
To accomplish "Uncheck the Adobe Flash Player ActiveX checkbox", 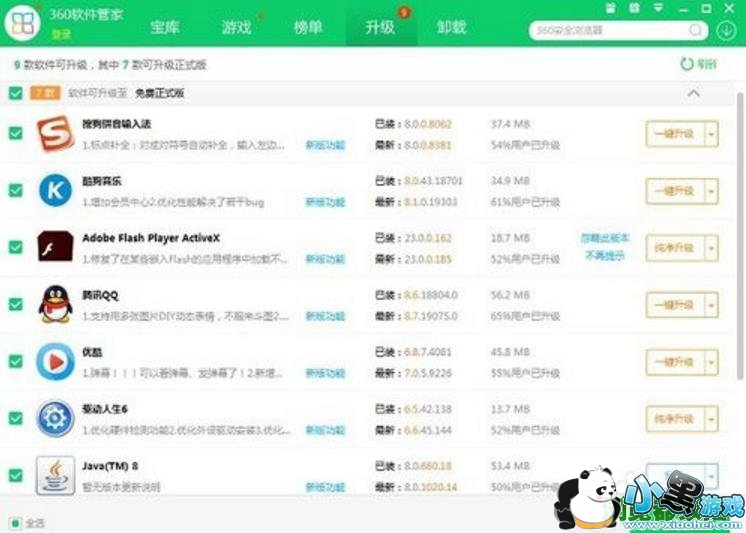I will (x=16, y=247).
